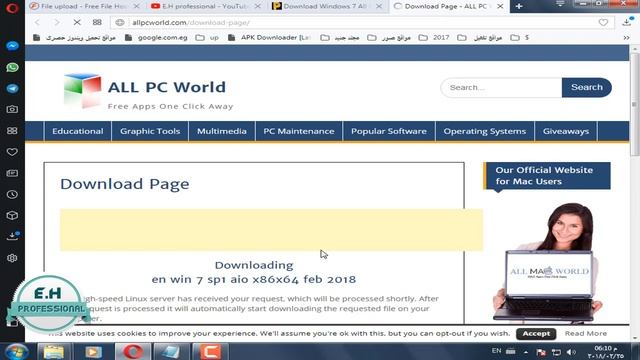640x360 pixels.
Task: Open the Camtasia taskbar icon
Action: click(x=210, y=351)
